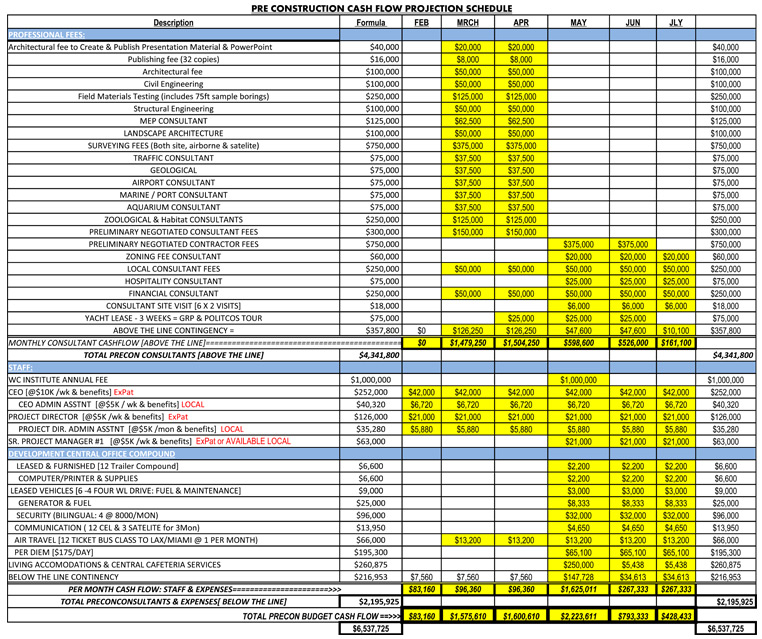The width and height of the screenshot is (762, 639).
Task: Select the Formula column header
Action: [x=371, y=22]
